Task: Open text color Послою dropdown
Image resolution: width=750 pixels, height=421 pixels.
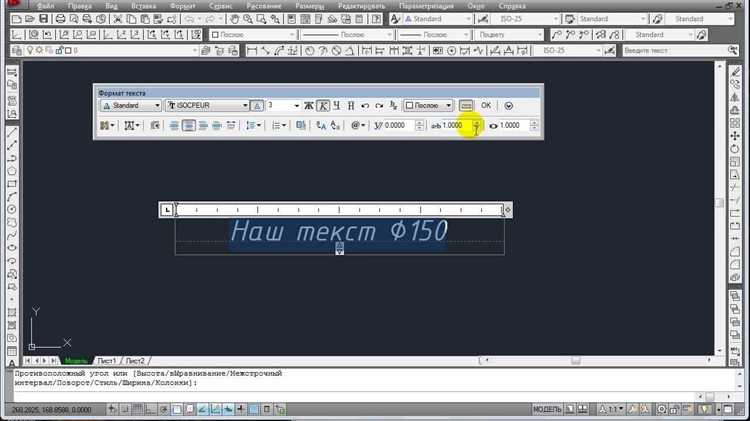Action: 428,106
